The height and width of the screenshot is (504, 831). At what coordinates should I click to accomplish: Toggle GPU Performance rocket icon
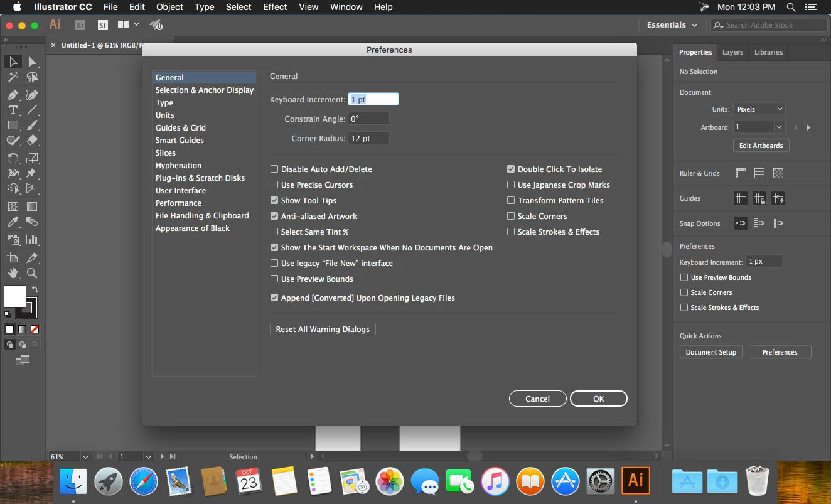pyautogui.click(x=156, y=25)
